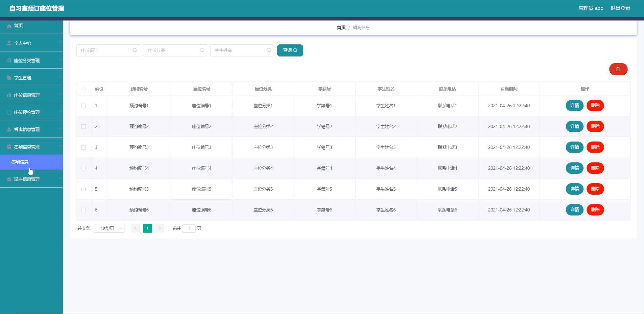The height and width of the screenshot is (314, 644).
Task: Check the checkbox for row 5
Action: [83, 189]
